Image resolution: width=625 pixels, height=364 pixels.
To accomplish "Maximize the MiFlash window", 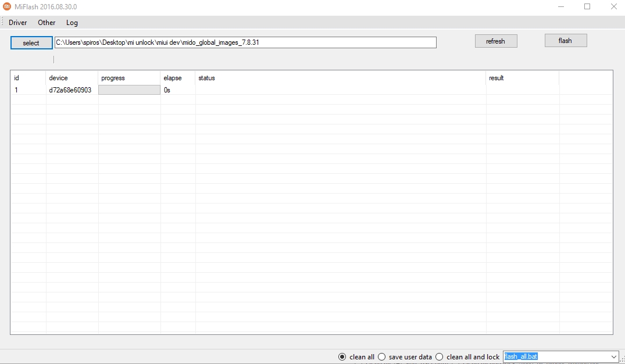I will click(587, 7).
